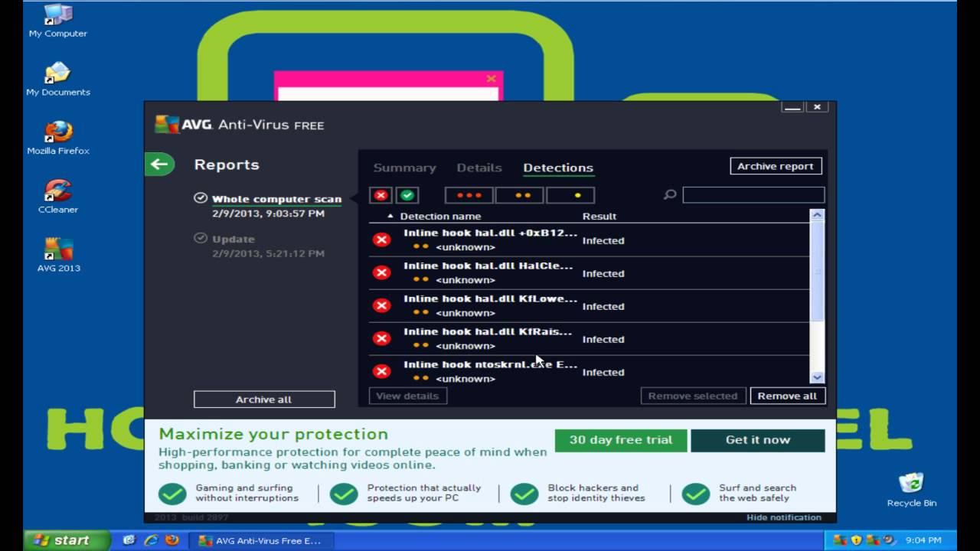Open CCleaner desktop icon
Image resolution: width=980 pixels, height=551 pixels.
[x=58, y=197]
